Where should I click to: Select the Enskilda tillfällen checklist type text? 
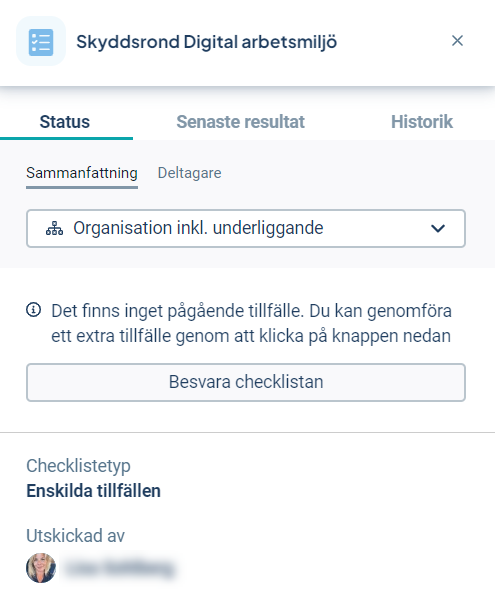[x=93, y=491]
